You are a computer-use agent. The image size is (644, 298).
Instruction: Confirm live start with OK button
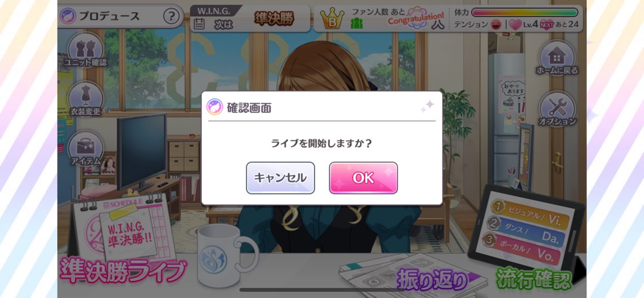coord(363,178)
